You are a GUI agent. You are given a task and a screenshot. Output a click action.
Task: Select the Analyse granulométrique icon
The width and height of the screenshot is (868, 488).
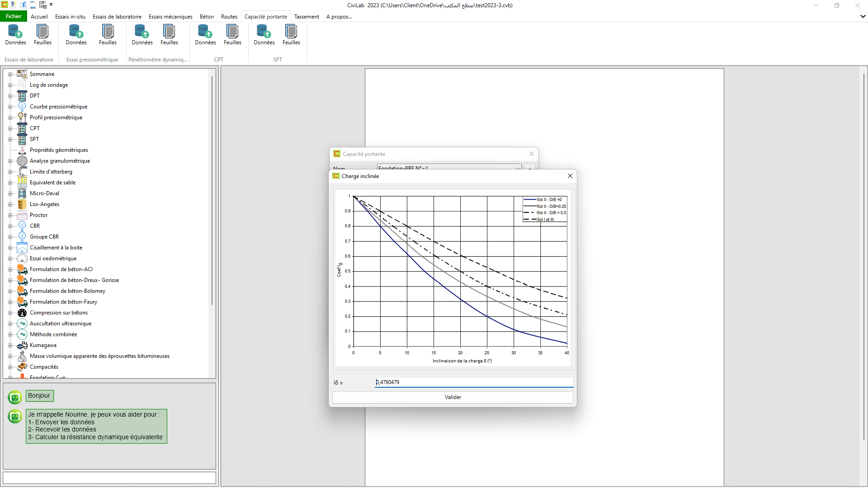click(22, 161)
